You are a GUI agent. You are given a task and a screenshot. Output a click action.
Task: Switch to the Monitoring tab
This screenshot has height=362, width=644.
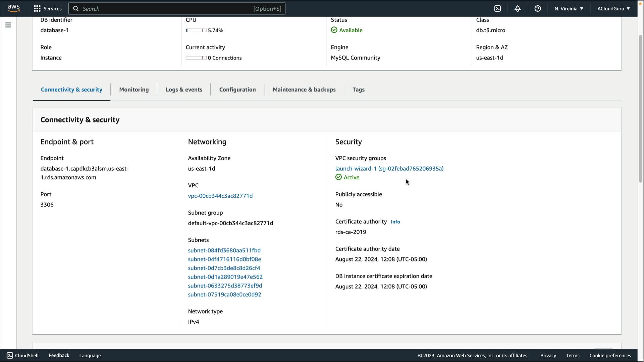pyautogui.click(x=134, y=89)
